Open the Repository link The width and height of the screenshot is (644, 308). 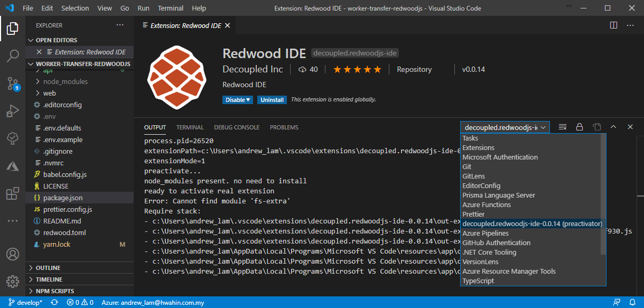click(x=414, y=69)
